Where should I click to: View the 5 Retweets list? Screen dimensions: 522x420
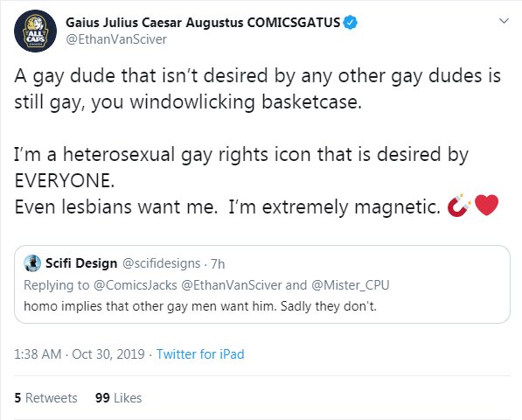[45, 398]
